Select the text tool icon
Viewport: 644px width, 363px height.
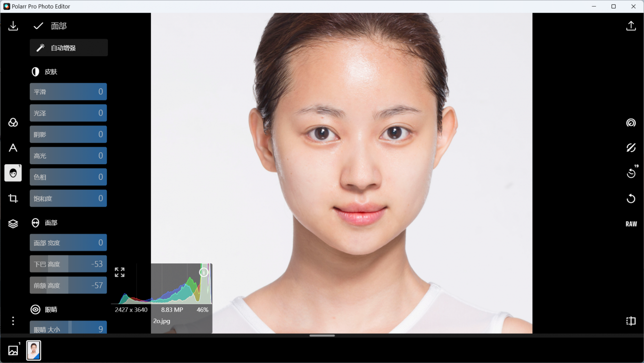pyautogui.click(x=13, y=148)
